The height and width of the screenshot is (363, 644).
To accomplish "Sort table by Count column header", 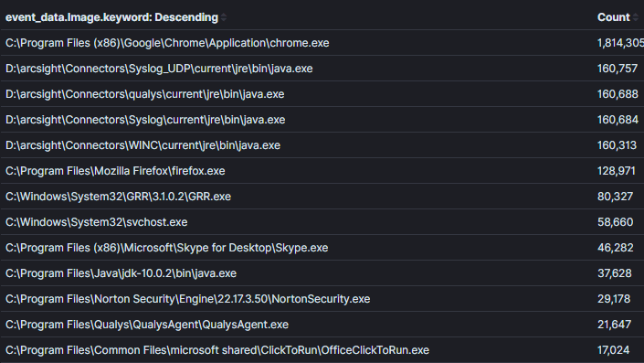I will (x=613, y=17).
